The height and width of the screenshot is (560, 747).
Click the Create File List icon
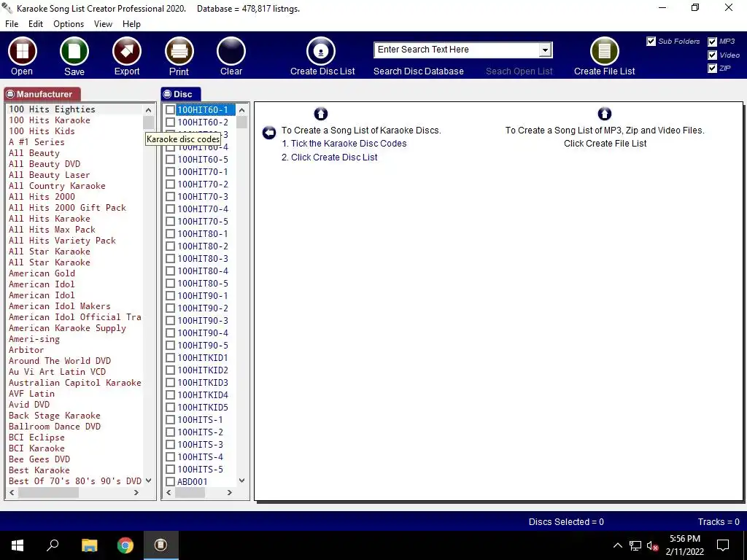[605, 51]
